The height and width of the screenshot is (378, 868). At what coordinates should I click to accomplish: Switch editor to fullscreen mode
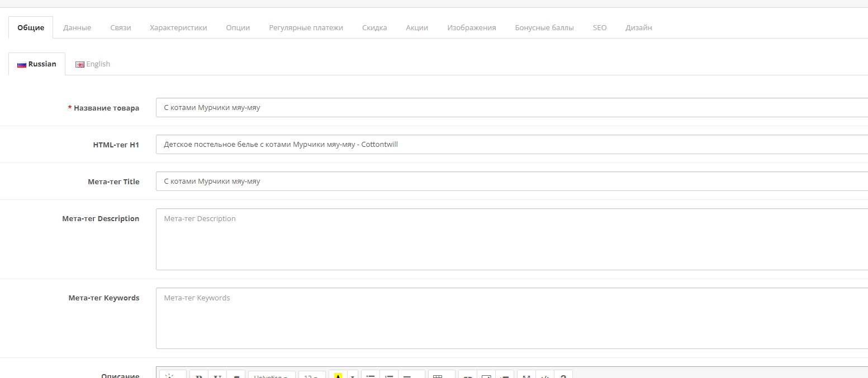527,376
